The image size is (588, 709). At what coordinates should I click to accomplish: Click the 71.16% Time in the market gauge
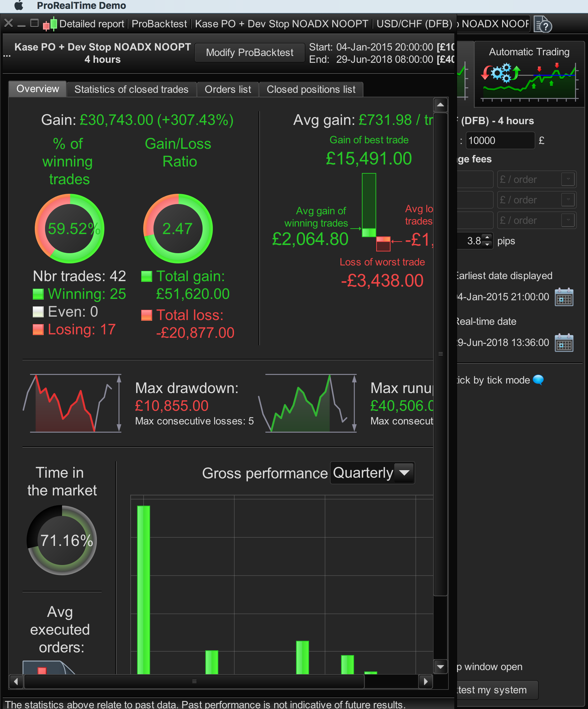pyautogui.click(x=62, y=540)
